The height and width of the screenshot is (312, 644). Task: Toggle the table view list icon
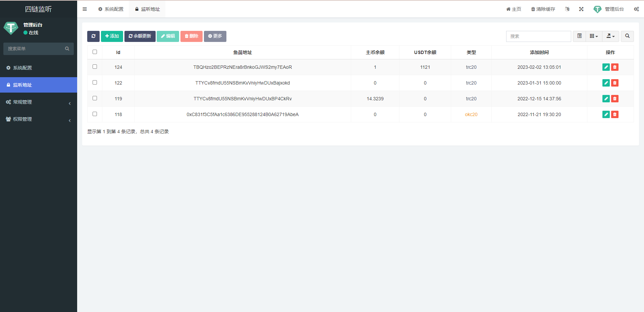pos(579,36)
